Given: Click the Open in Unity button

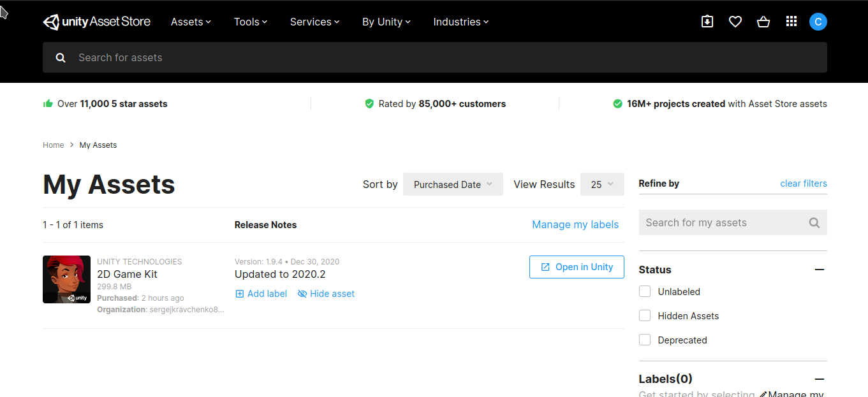Looking at the screenshot, I should coord(577,267).
